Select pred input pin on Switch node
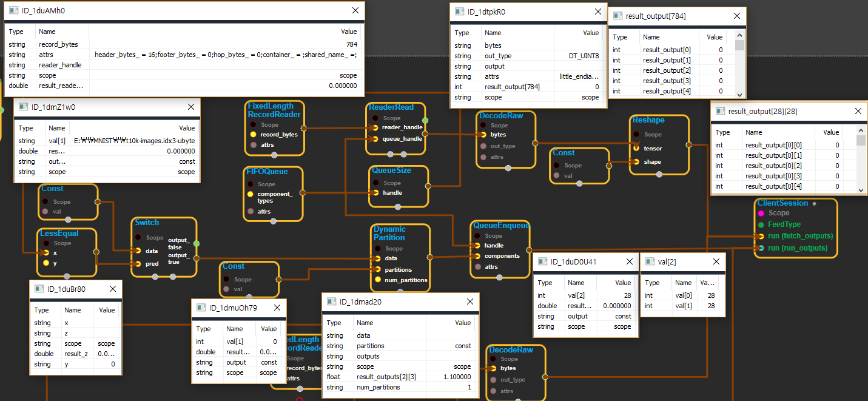Screen dimensions: 868x401 point(138,264)
